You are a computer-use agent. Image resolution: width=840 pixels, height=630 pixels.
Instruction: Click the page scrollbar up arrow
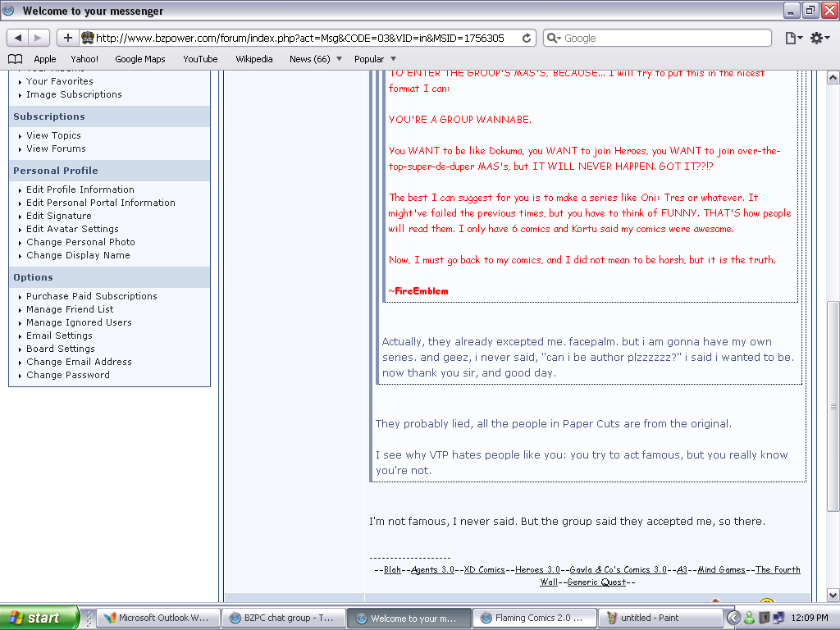[x=833, y=78]
